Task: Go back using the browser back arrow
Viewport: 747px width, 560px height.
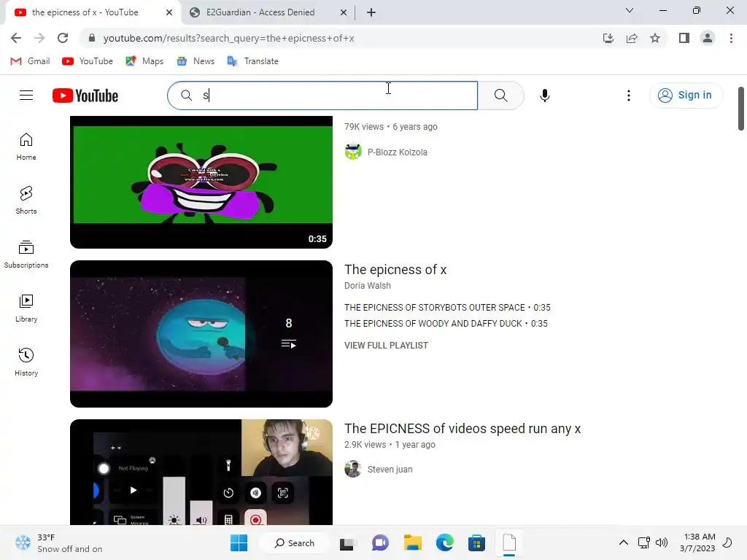Action: 16,38
